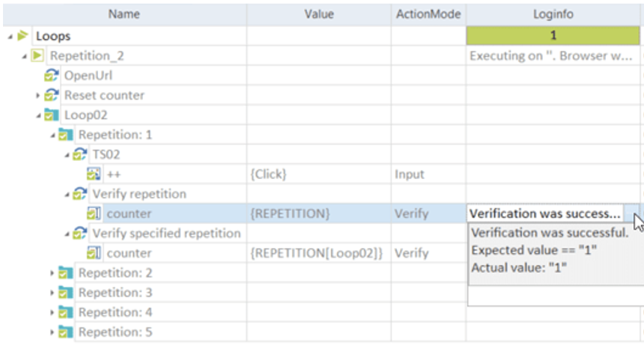The height and width of the screenshot is (346, 644).
Task: Expand the Reset counter step
Action: coord(38,96)
